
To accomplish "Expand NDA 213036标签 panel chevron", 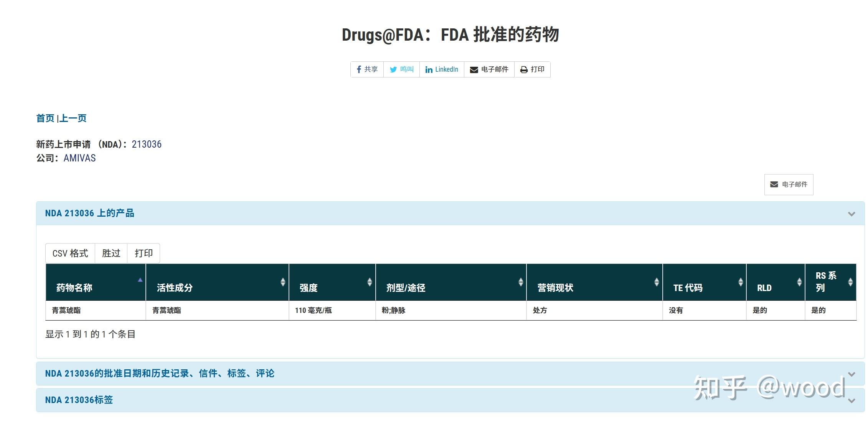I will click(851, 400).
